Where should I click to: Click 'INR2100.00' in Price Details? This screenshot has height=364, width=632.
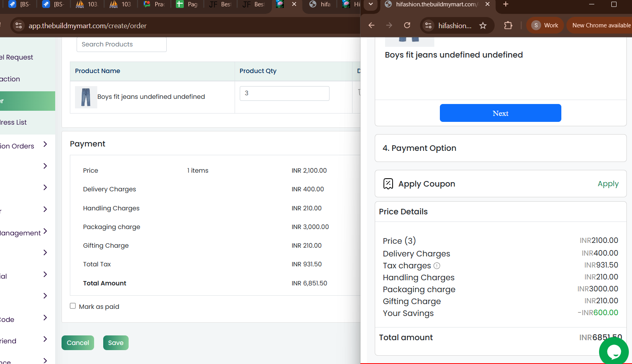[599, 240]
